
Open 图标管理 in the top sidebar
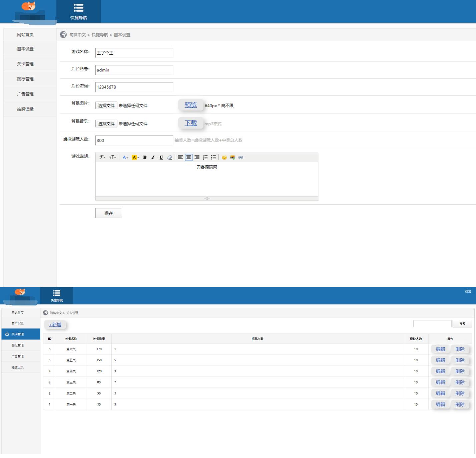[25, 79]
